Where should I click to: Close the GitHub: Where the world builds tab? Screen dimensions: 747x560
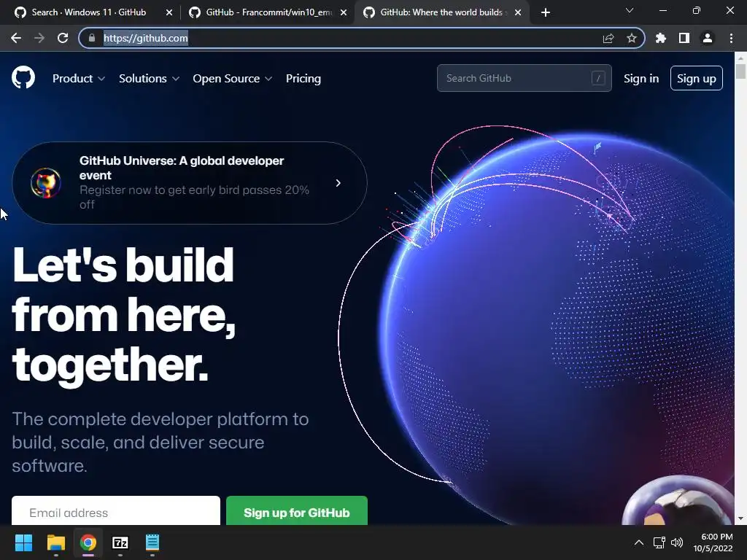518,12
